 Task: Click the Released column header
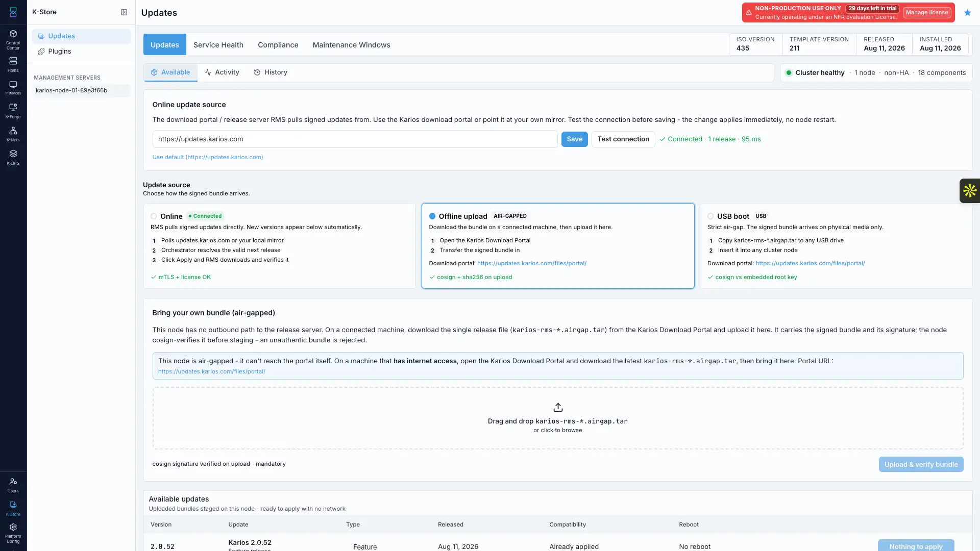point(451,525)
